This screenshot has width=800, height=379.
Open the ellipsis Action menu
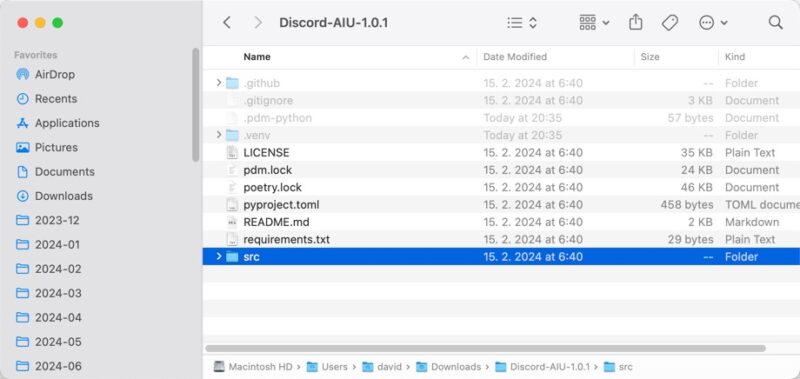click(x=713, y=22)
